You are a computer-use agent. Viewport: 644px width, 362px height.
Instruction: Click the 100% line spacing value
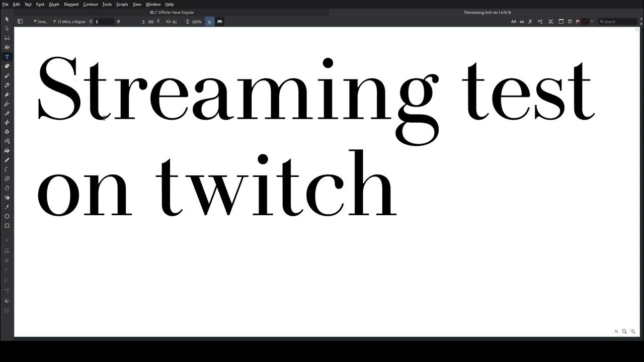click(x=197, y=22)
